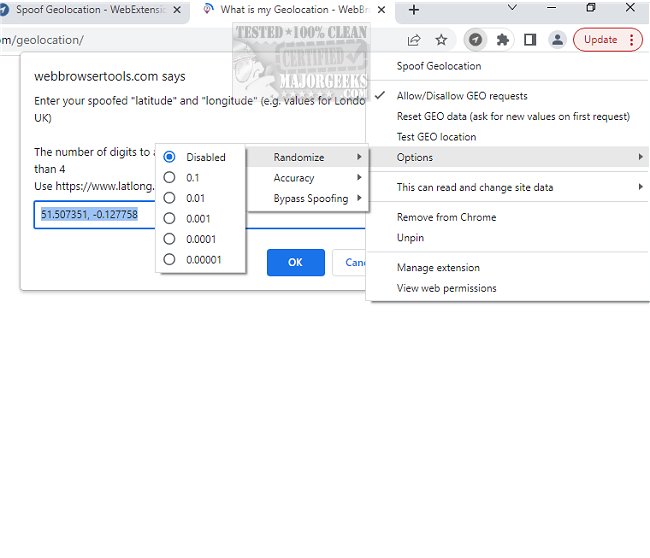Open a new tab with plus icon
The image size is (650, 558).
414,10
